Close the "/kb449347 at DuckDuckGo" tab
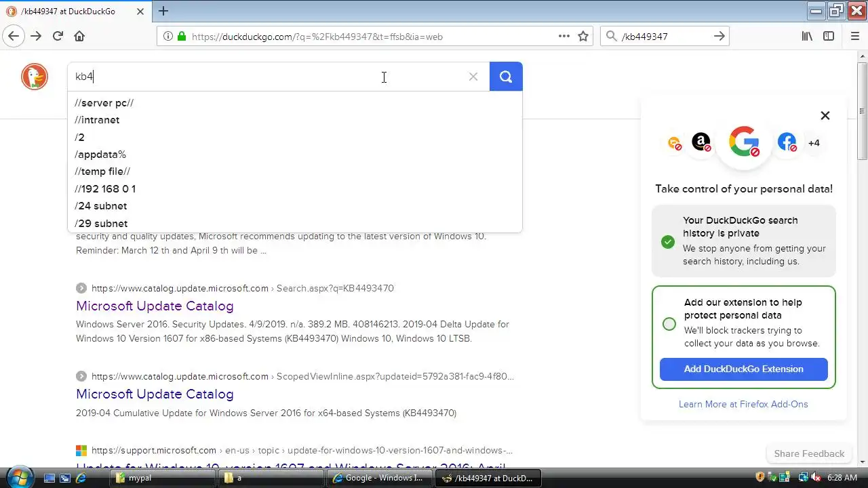This screenshot has height=488, width=868. 141,11
